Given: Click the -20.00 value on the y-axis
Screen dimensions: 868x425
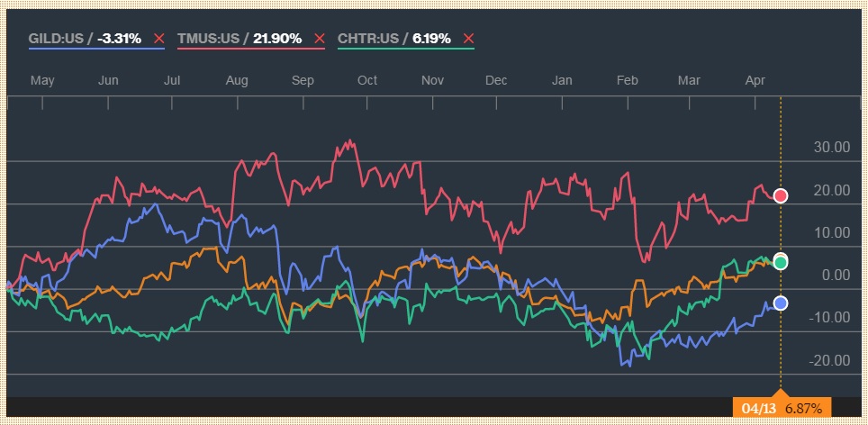Looking at the screenshot, I should point(830,360).
